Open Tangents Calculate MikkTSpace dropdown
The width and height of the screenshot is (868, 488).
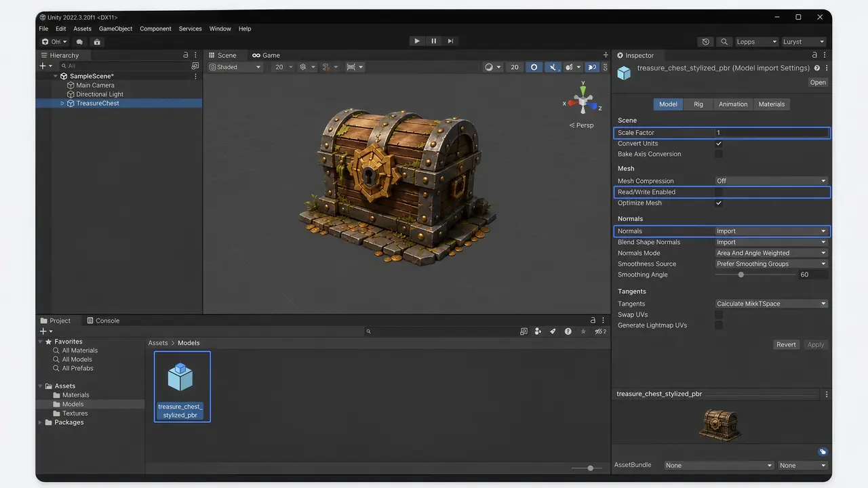(x=772, y=304)
